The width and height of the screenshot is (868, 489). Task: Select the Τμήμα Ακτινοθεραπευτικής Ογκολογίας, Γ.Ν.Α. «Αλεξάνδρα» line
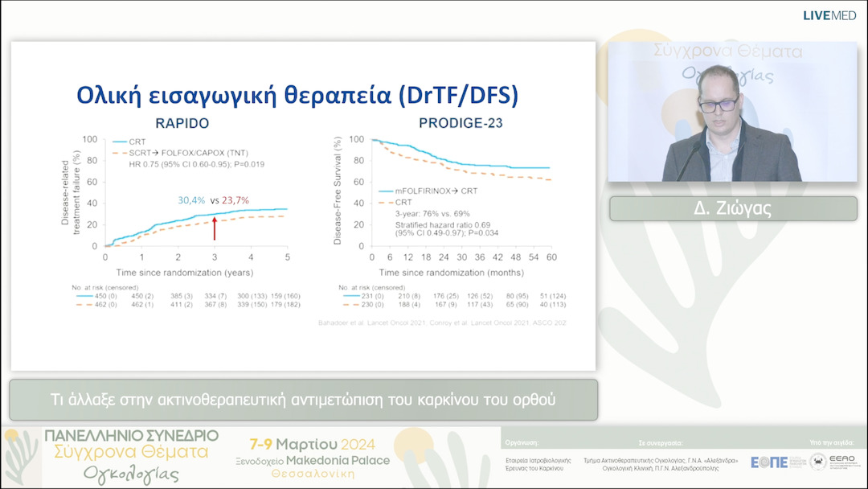pyautogui.click(x=661, y=461)
